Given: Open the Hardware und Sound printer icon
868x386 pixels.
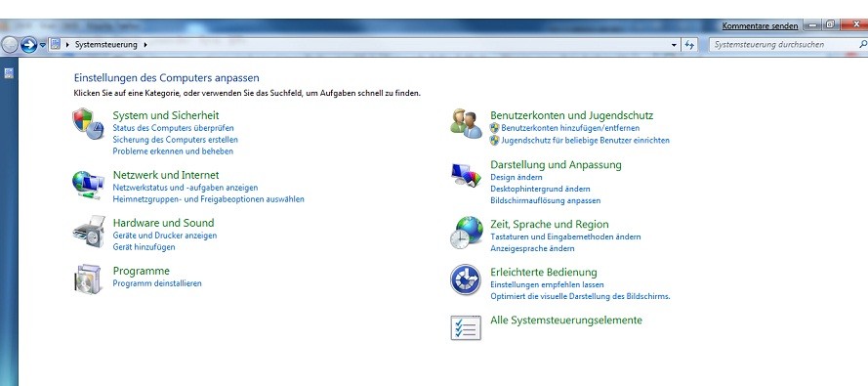Looking at the screenshot, I should 89,232.
